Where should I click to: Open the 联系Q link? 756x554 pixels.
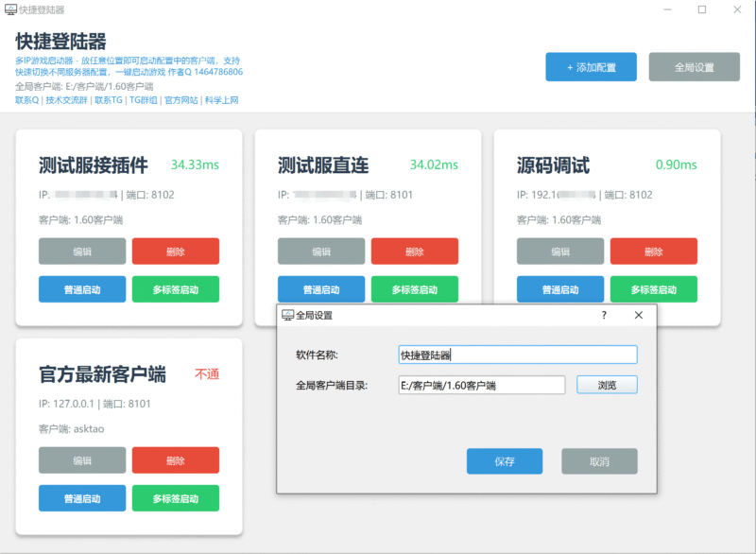click(x=26, y=100)
